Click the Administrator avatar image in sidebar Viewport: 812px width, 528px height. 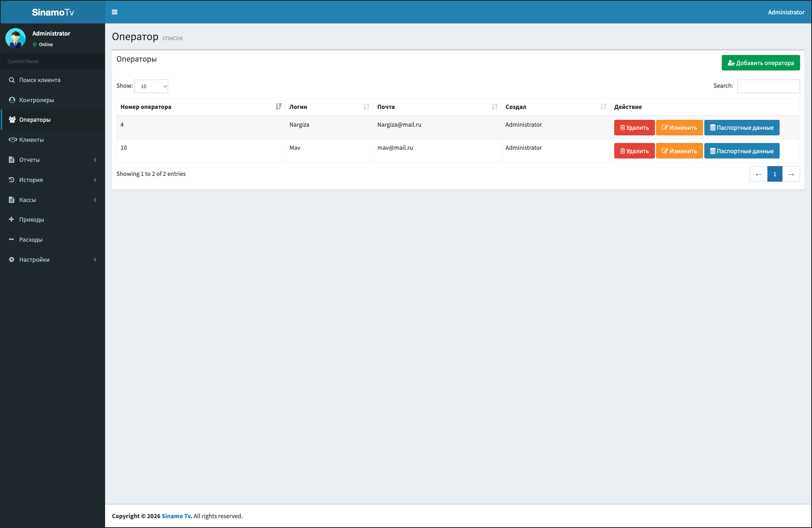(x=15, y=38)
